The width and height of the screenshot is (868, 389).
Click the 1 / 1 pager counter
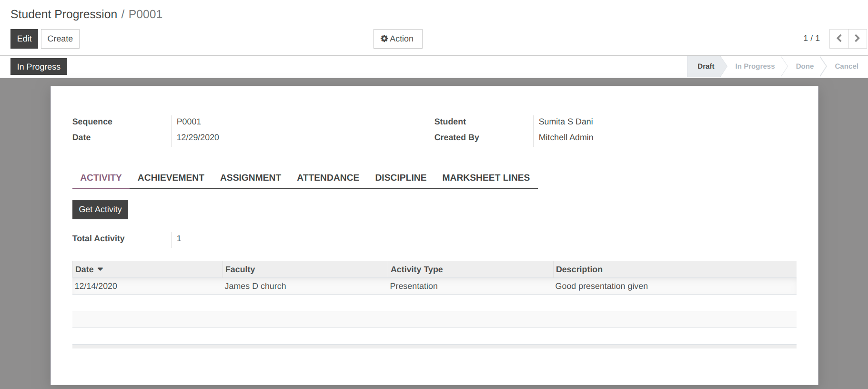(x=811, y=38)
